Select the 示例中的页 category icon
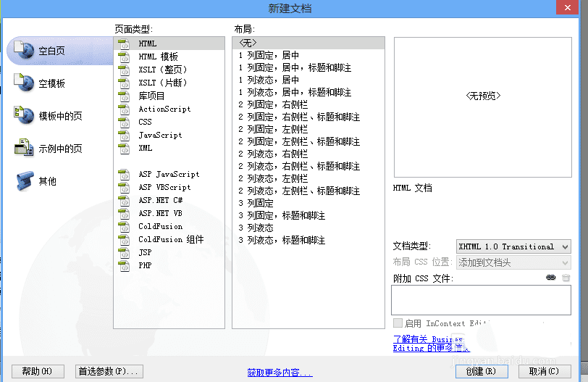Image resolution: width=588 pixels, height=382 pixels. pos(24,148)
